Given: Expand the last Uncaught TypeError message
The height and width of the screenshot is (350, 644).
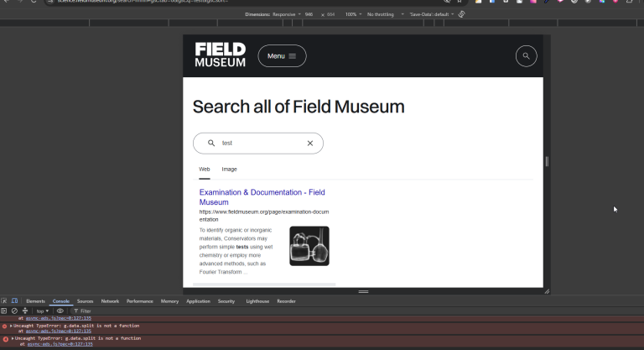Looking at the screenshot, I should point(13,338).
